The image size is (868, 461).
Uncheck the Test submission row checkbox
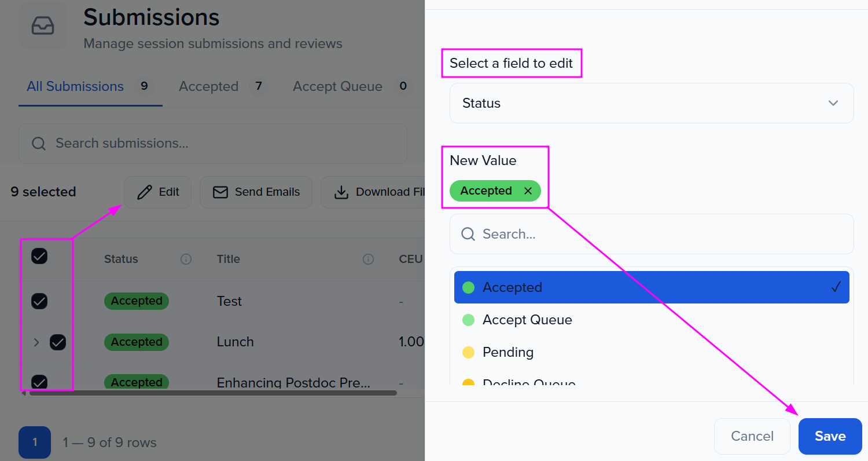coord(39,301)
